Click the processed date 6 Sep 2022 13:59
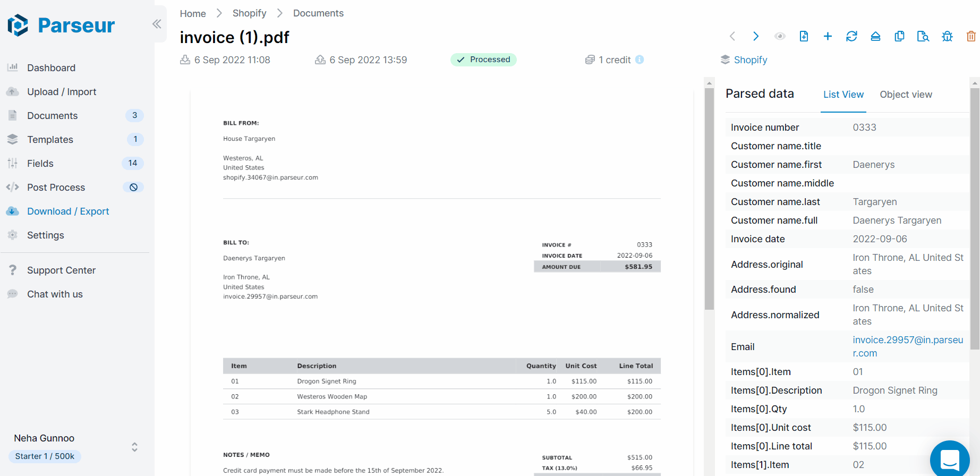The image size is (980, 476). pos(368,60)
